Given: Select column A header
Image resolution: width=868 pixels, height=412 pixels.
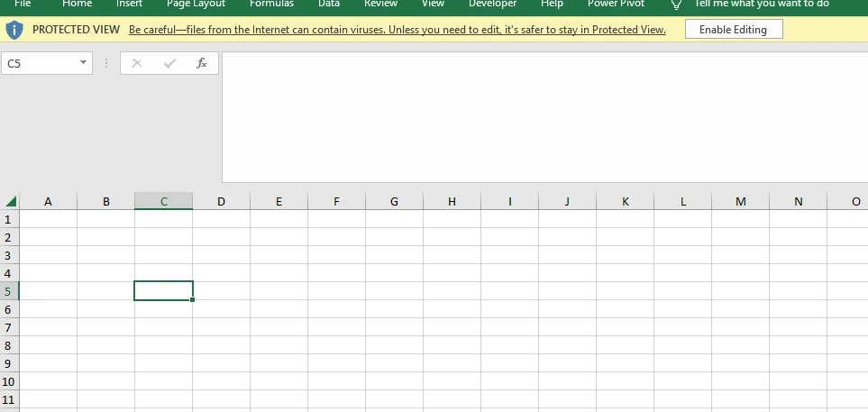Looking at the screenshot, I should (48, 202).
